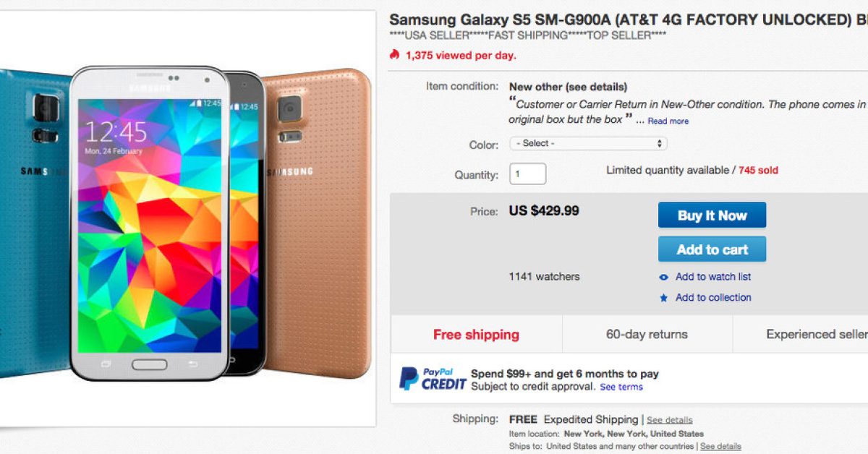Click the Add to collection link

712,298
